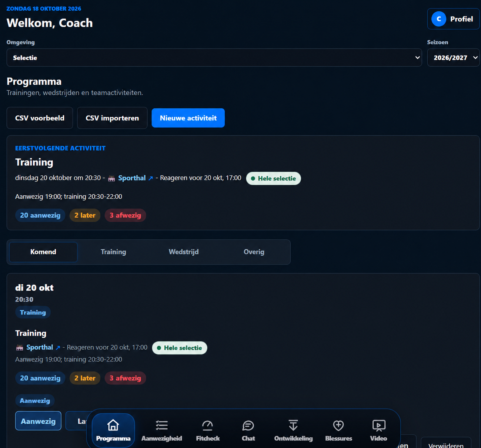Click sporthal building icon in di 20 okt card
This screenshot has width=481, height=448.
coord(20,348)
